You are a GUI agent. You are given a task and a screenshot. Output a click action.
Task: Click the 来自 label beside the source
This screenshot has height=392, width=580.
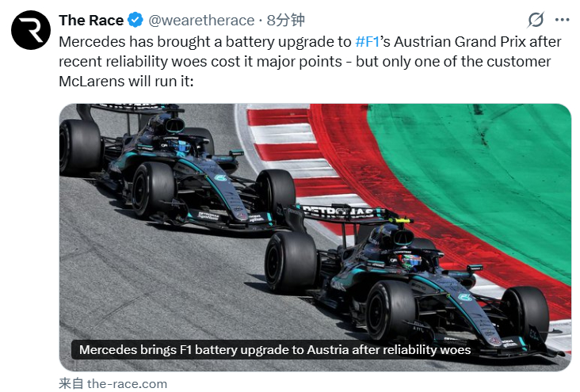pyautogui.click(x=71, y=383)
